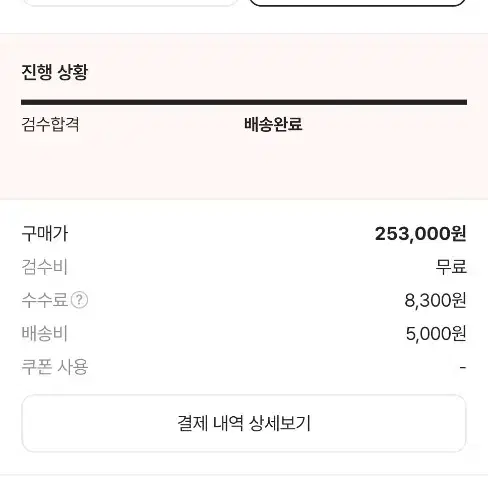Click the 검수비 label
The height and width of the screenshot is (488, 488).
pyautogui.click(x=45, y=267)
